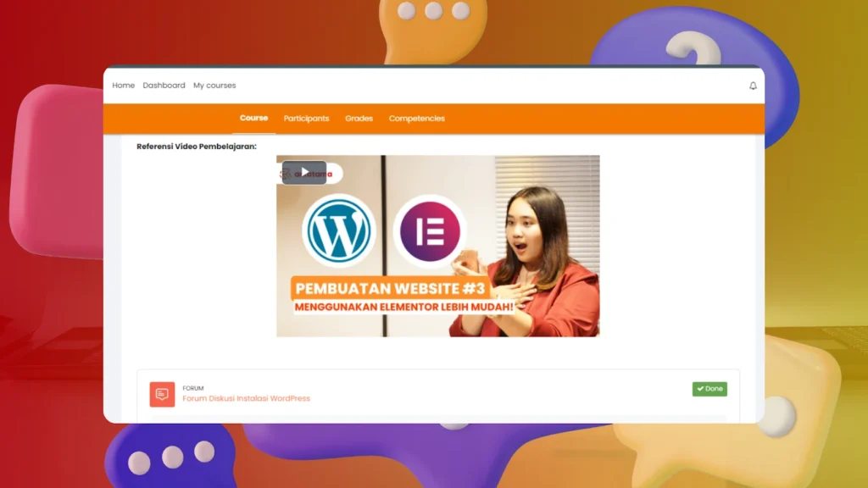
Task: Select the Course tab
Action: [253, 118]
